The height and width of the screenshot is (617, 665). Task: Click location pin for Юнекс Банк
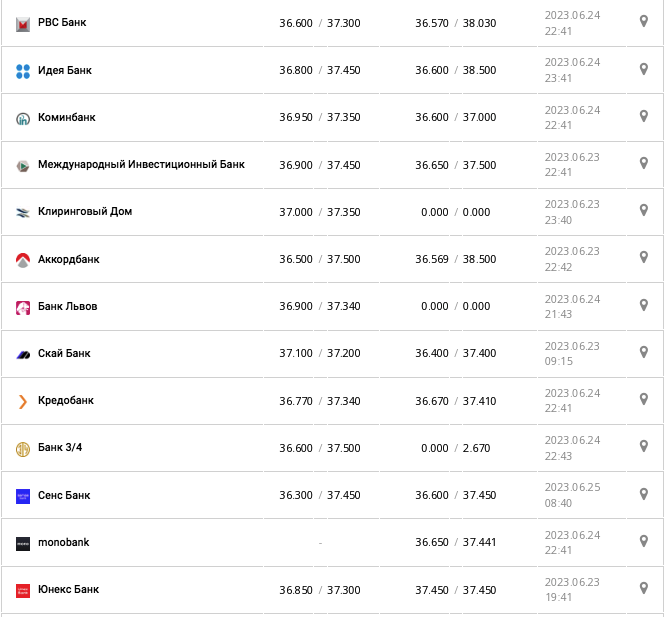pyautogui.click(x=644, y=588)
